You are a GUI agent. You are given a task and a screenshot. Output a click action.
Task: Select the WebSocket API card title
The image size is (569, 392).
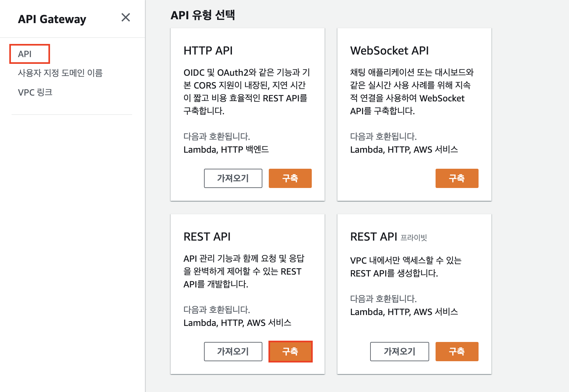[x=389, y=51]
